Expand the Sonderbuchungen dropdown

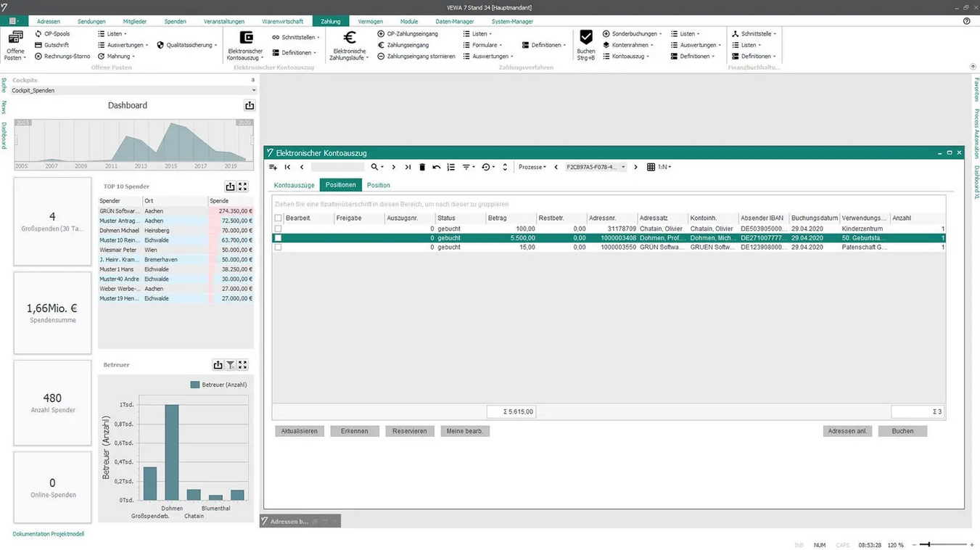tap(633, 34)
